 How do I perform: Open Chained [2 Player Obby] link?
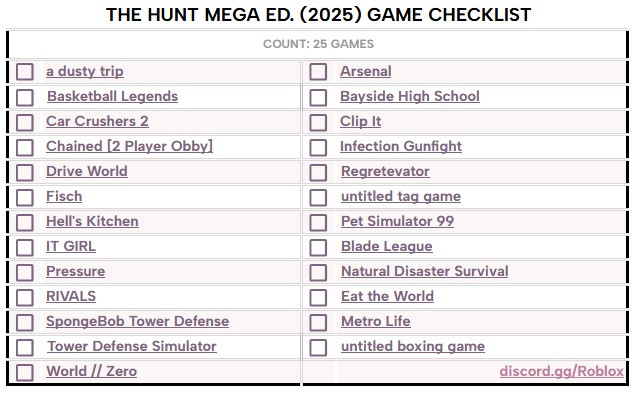[x=129, y=146]
